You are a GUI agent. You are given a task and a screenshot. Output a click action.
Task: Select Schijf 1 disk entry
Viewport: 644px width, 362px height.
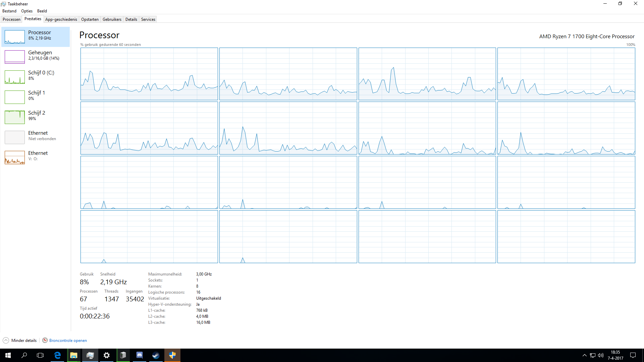(36, 95)
